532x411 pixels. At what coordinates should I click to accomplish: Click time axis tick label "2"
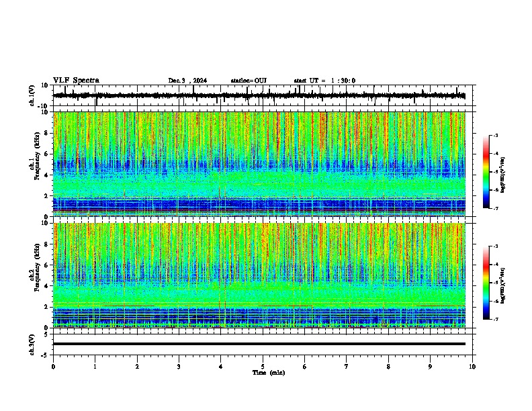click(x=137, y=367)
